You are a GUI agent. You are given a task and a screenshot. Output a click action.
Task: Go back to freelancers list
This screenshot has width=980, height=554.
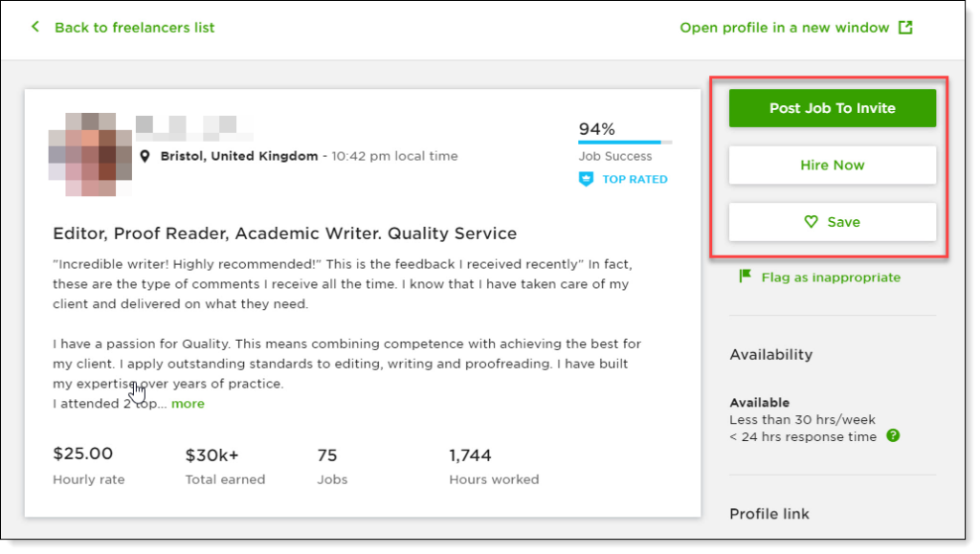134,27
